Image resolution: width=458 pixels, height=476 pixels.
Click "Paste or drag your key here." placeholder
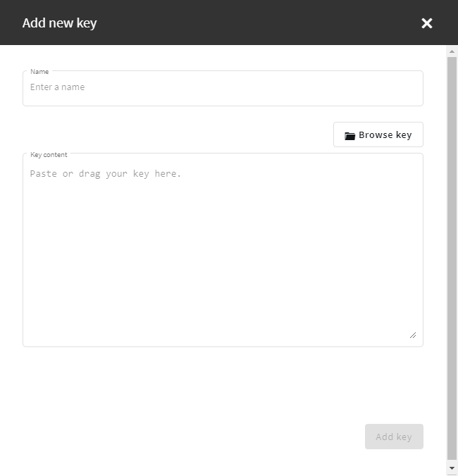(x=106, y=174)
